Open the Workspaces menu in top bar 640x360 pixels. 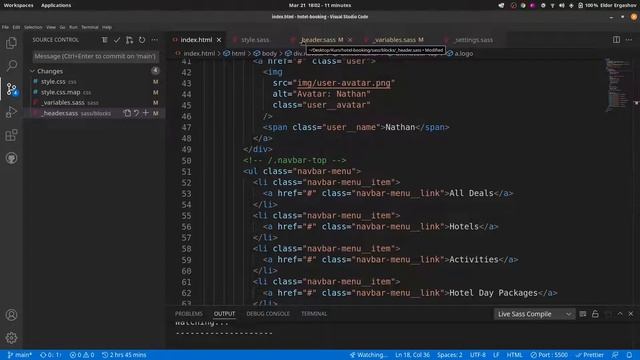[18, 5]
